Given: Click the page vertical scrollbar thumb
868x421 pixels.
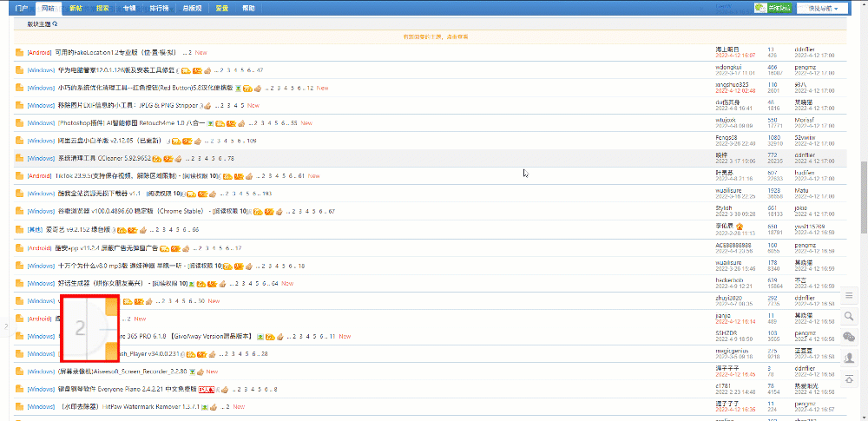Looking at the screenshot, I should pyautogui.click(x=865, y=197).
